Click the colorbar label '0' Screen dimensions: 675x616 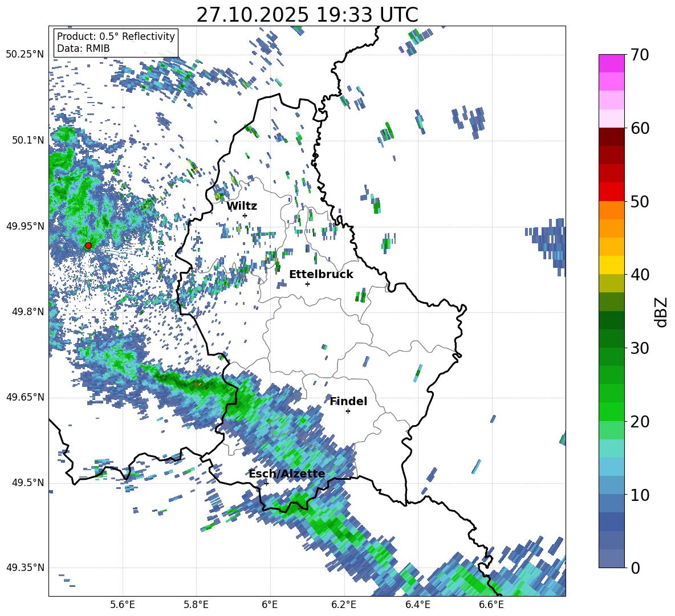coord(635,568)
